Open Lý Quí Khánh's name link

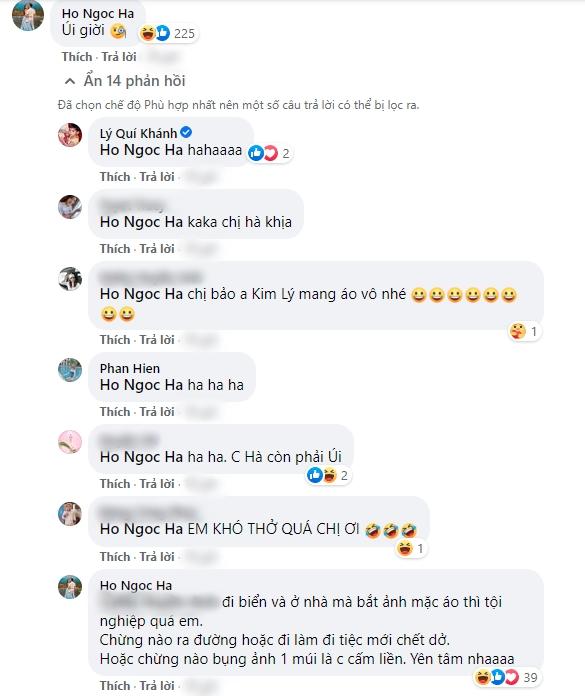(138, 133)
